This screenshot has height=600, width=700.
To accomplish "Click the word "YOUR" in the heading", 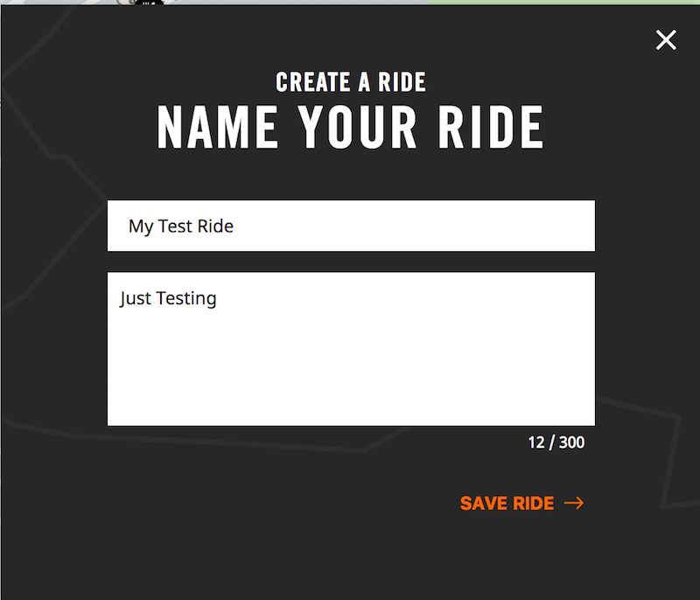I will pyautogui.click(x=357, y=128).
